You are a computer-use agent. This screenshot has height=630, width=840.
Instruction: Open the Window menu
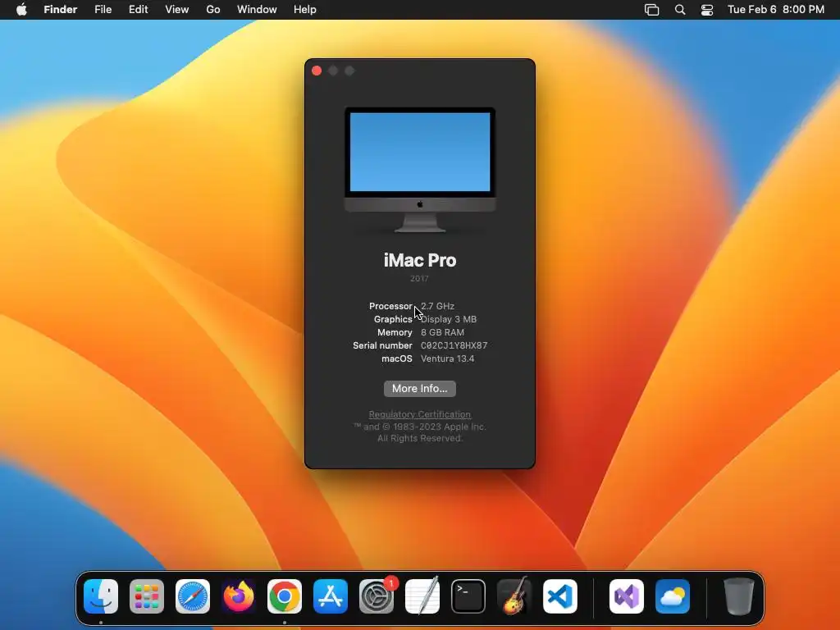[257, 10]
